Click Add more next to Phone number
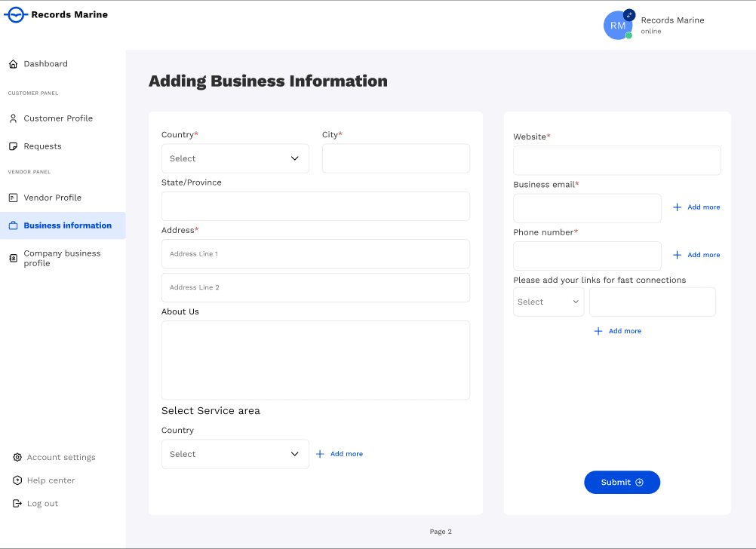Viewport: 756px width, 549px height. pyautogui.click(x=696, y=255)
